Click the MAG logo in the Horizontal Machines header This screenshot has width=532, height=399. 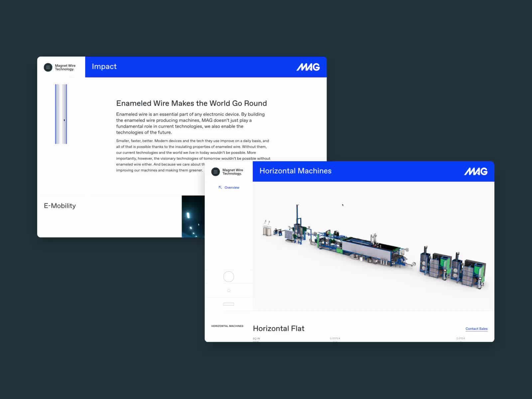tap(477, 171)
